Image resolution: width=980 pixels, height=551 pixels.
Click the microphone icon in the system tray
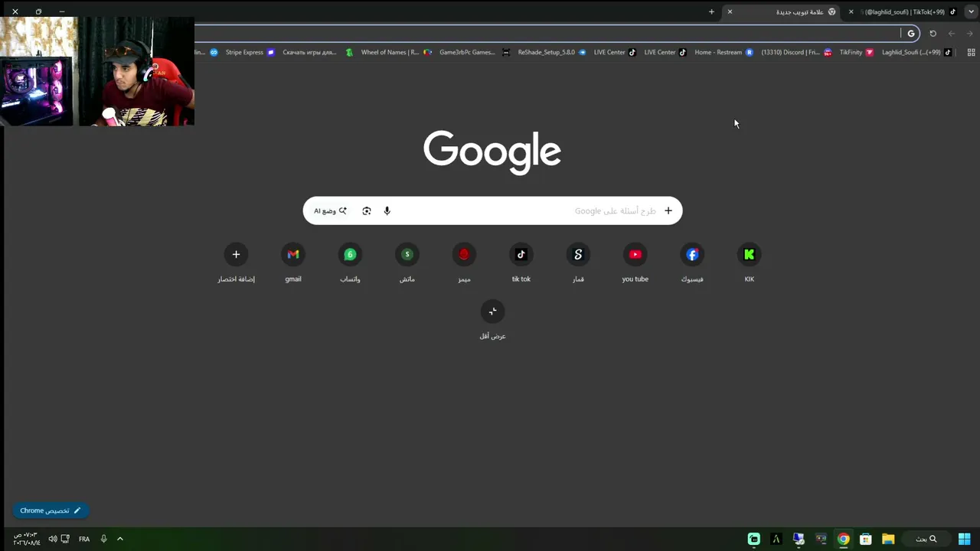[103, 539]
